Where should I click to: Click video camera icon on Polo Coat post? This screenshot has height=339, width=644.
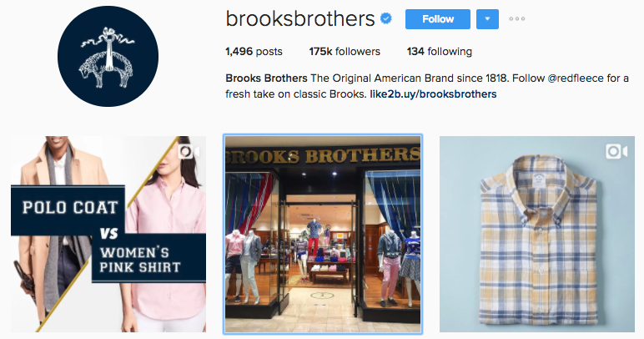pos(189,152)
